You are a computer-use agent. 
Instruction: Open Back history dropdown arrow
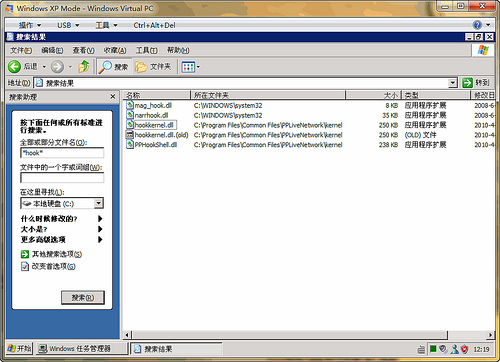click(x=44, y=67)
